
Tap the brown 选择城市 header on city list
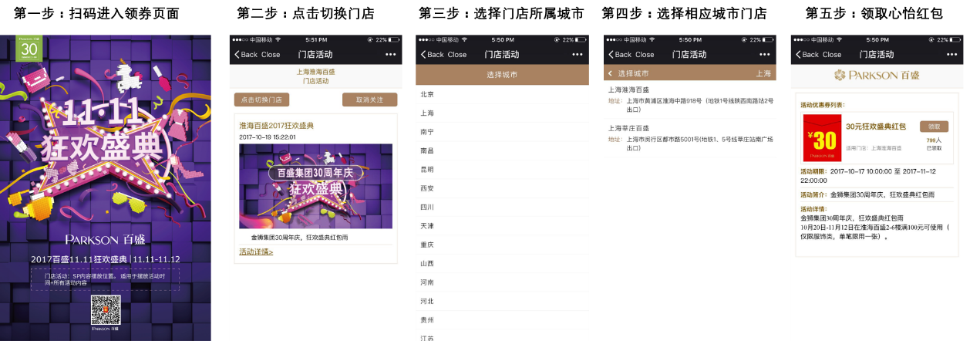[x=502, y=75]
